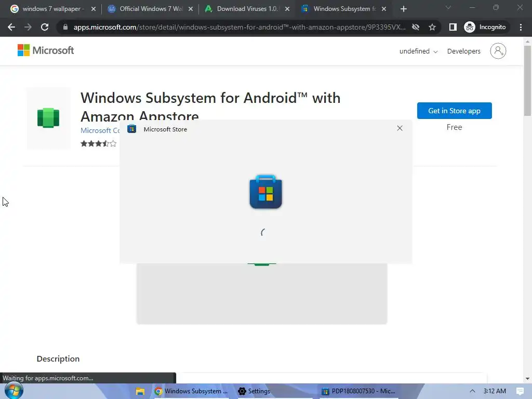The height and width of the screenshot is (399, 532).
Task: Expand the undefined dropdown menu
Action: tap(418, 51)
